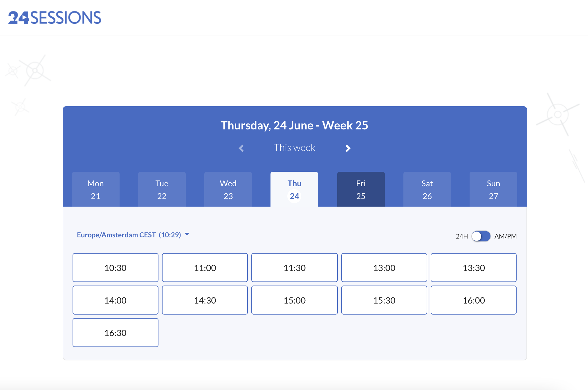
Task: Reserve the 16:00 time slot
Action: (473, 300)
